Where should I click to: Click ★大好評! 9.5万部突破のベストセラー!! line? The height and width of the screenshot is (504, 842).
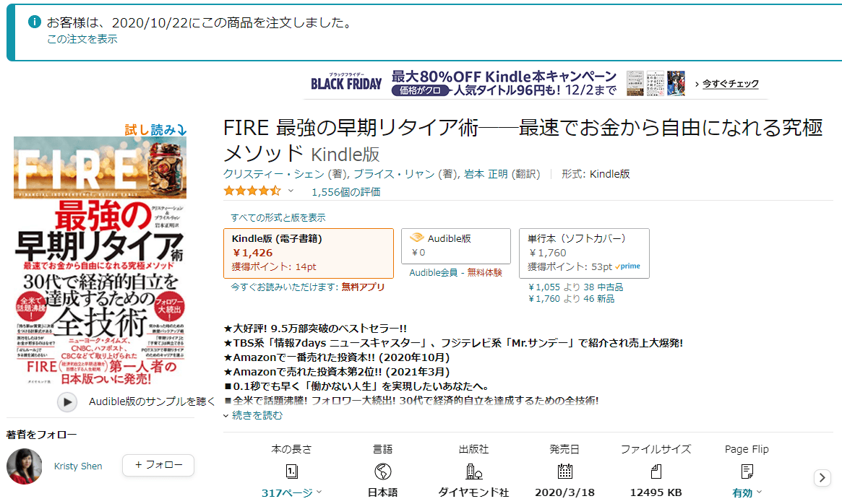(x=316, y=328)
